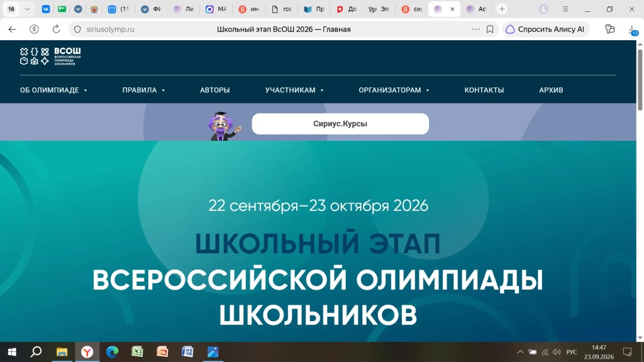
Task: Switch the РУС keyboard language indicator
Action: [571, 352]
